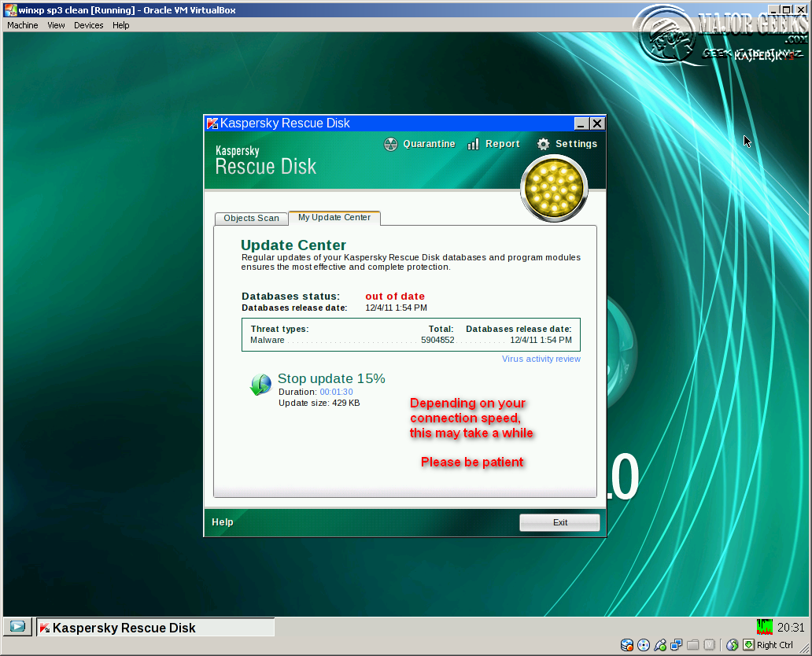The width and height of the screenshot is (812, 656).
Task: Click the USB devices tray icon
Action: point(659,644)
